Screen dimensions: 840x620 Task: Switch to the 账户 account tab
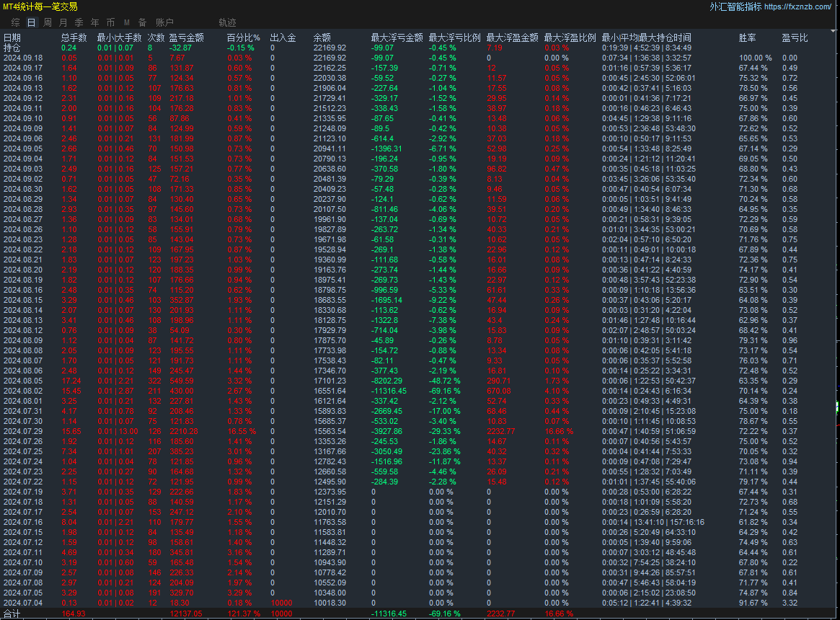click(x=164, y=22)
